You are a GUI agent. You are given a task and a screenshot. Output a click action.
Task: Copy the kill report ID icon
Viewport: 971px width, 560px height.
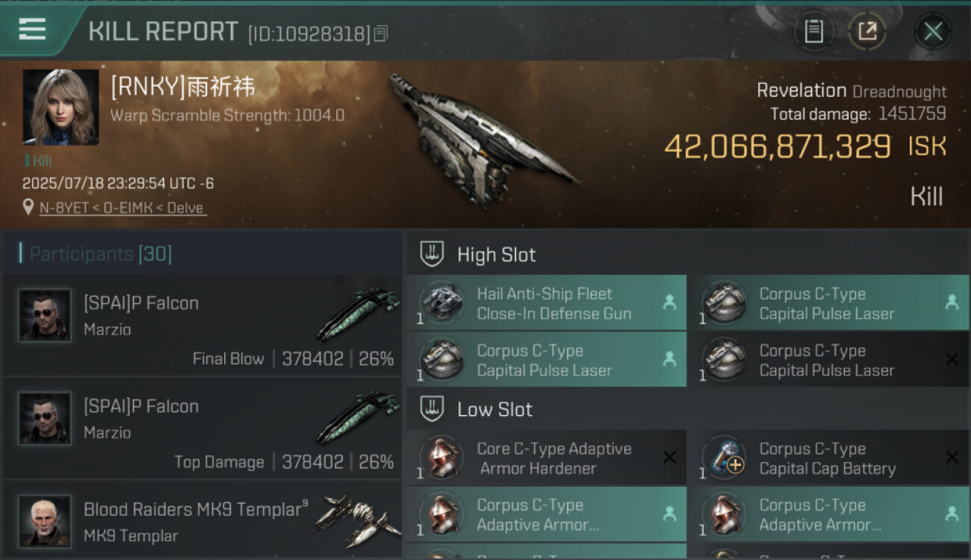[x=381, y=34]
